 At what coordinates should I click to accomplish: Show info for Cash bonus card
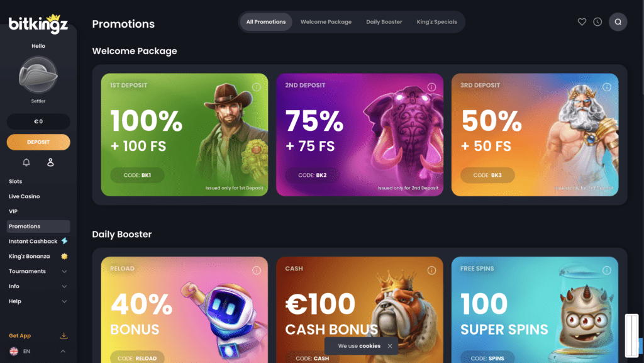431,270
